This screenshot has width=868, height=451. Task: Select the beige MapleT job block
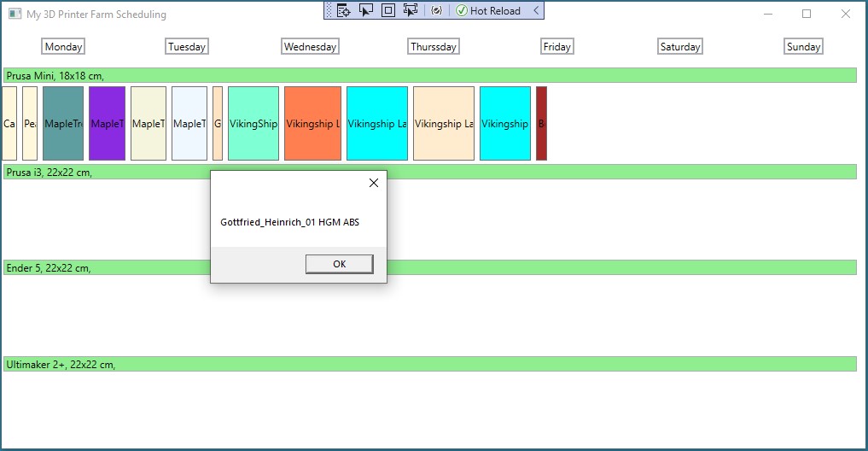pos(149,124)
